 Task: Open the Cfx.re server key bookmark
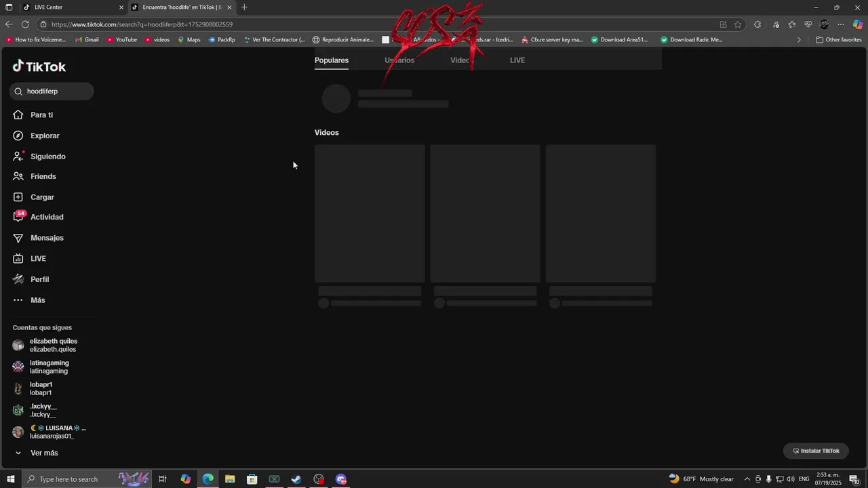552,40
